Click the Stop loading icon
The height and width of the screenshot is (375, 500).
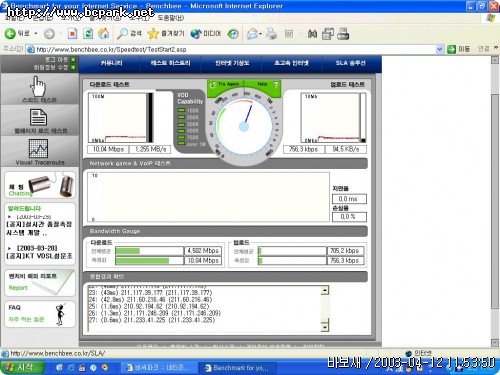[72, 33]
